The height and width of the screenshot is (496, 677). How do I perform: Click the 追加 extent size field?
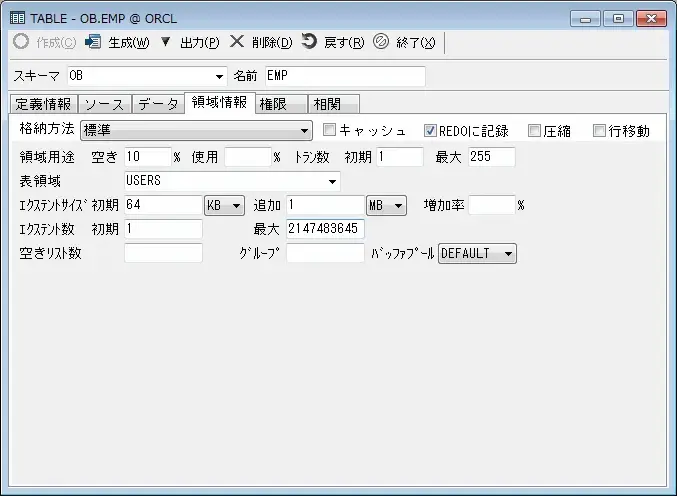pos(326,205)
